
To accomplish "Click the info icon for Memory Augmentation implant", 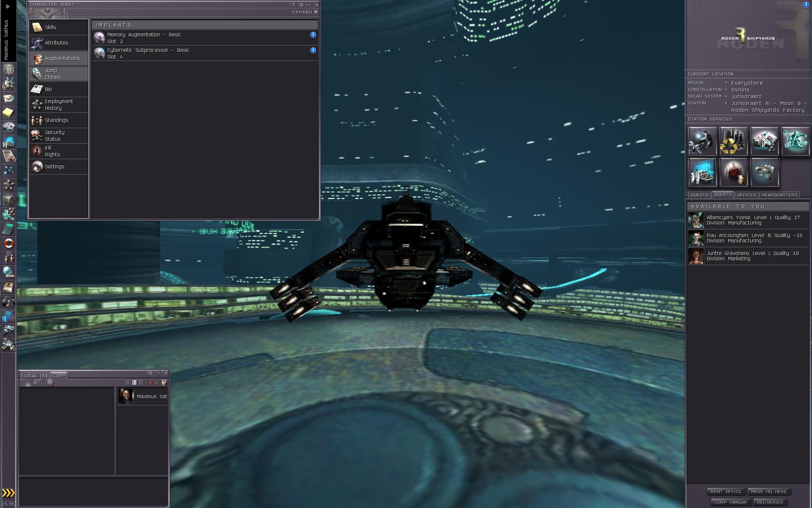I will 313,35.
